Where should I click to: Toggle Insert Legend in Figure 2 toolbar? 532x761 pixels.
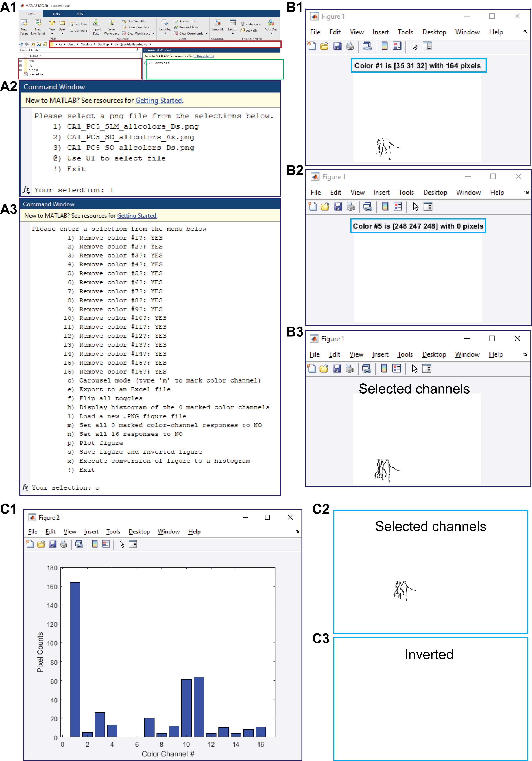coord(106,544)
